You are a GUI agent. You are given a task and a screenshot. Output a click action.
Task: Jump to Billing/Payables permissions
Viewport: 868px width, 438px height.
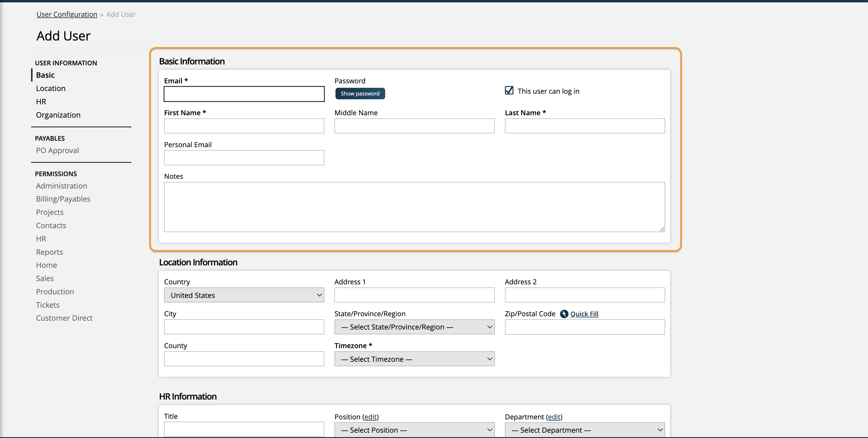click(63, 199)
